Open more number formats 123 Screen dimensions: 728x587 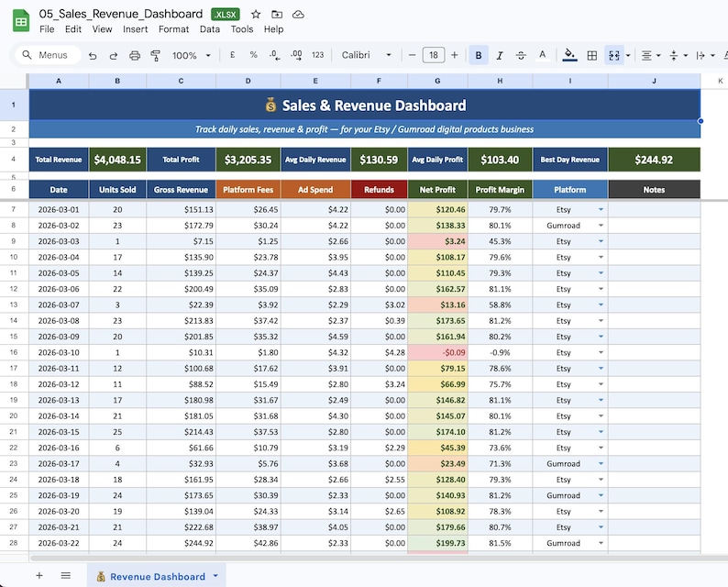317,55
